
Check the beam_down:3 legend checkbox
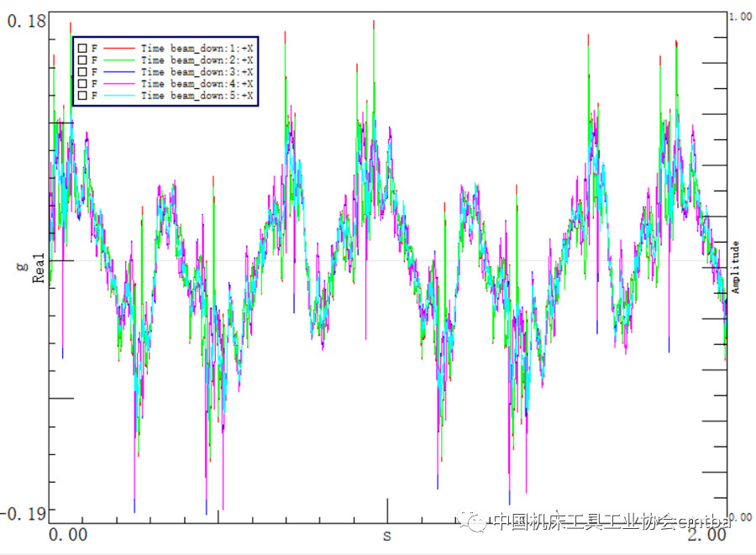pyautogui.click(x=81, y=72)
